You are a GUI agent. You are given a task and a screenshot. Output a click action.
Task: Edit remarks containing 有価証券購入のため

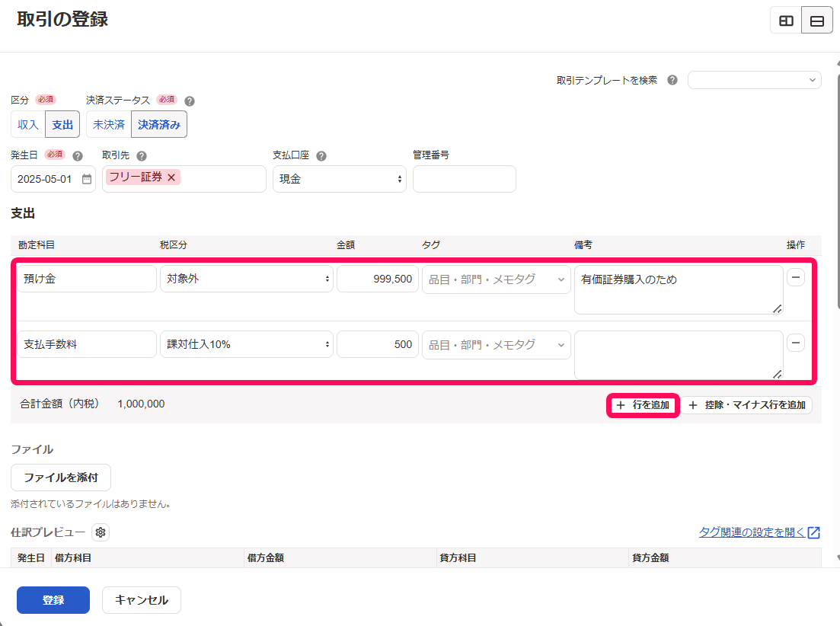[679, 289]
